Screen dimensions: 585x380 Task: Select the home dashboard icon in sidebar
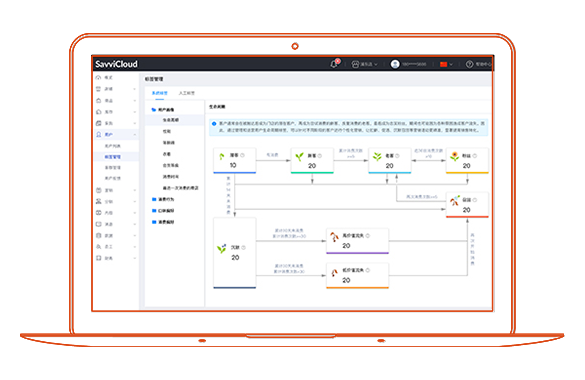[x=98, y=78]
